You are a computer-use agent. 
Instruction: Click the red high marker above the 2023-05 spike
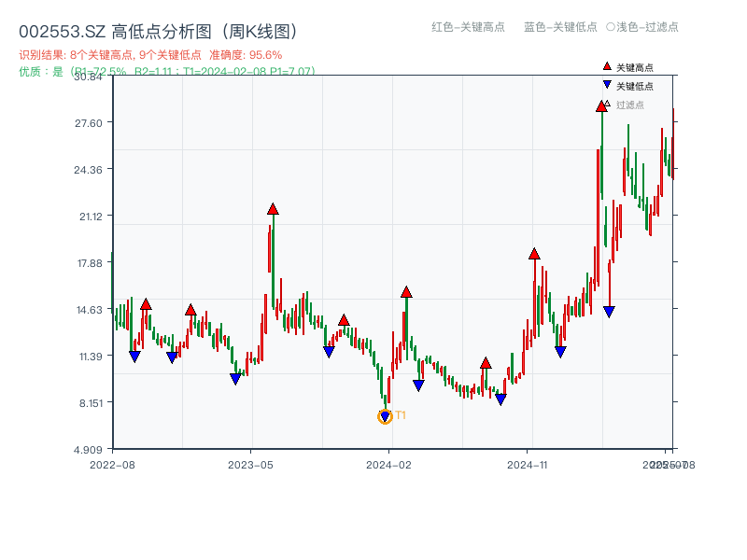(x=274, y=209)
